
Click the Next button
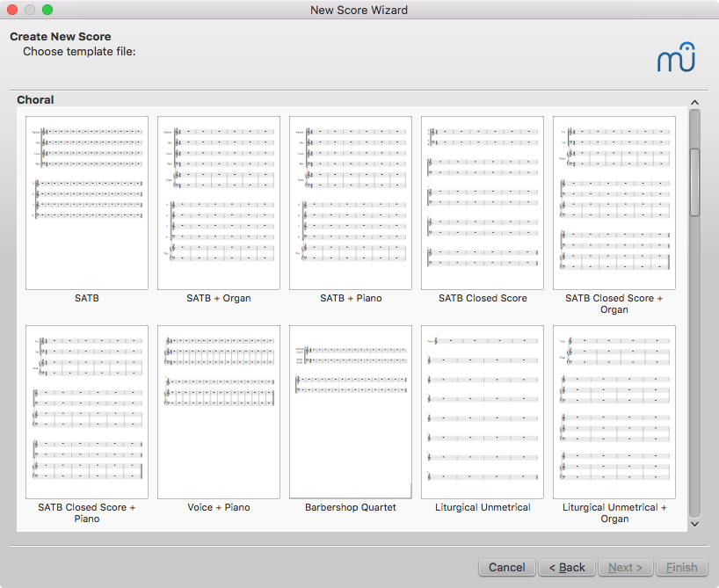(626, 568)
